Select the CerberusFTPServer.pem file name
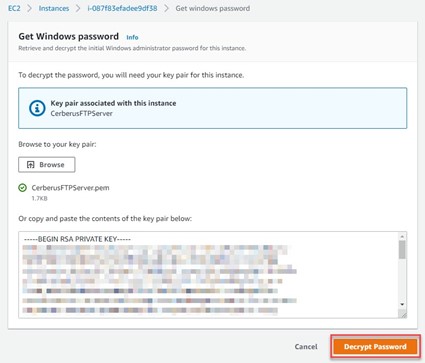Image resolution: width=425 pixels, height=363 pixels. pos(70,188)
